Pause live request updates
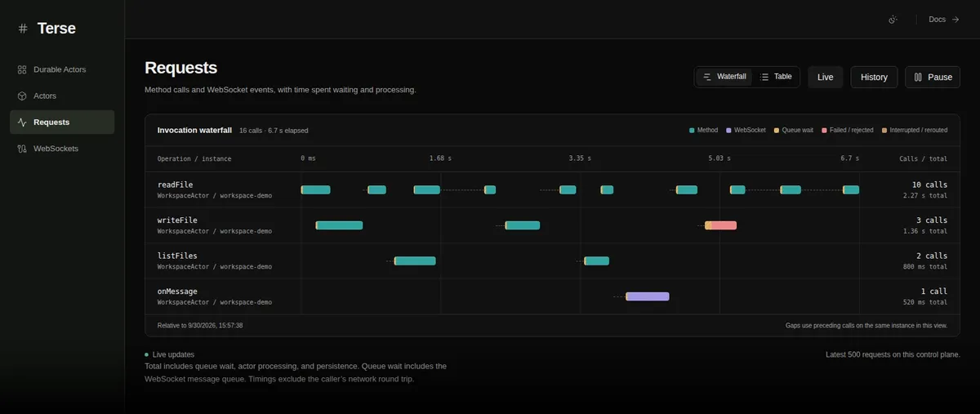 [x=933, y=77]
